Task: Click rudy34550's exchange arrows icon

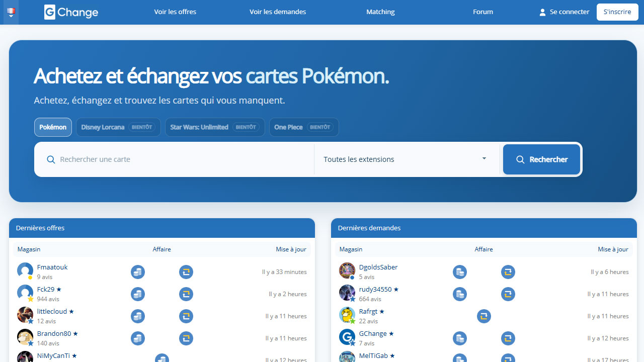Action: [x=508, y=294]
